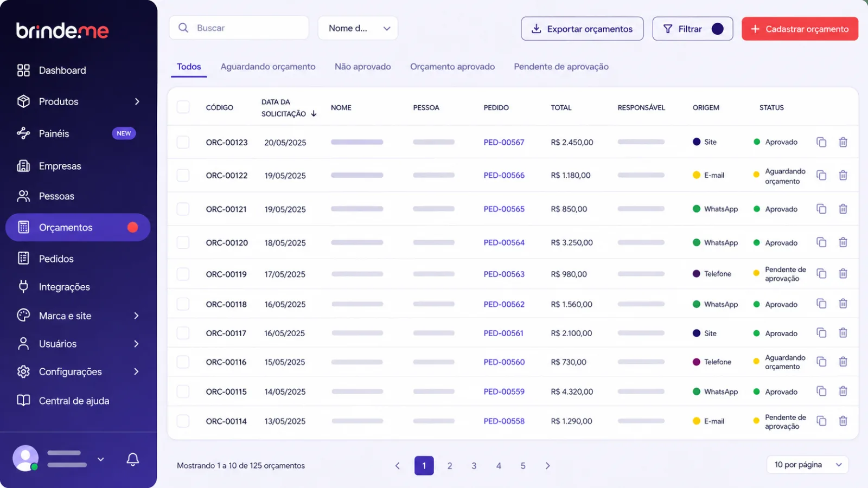Click the Buscar search field
Image resolution: width=868 pixels, height=488 pixels.
click(239, 28)
